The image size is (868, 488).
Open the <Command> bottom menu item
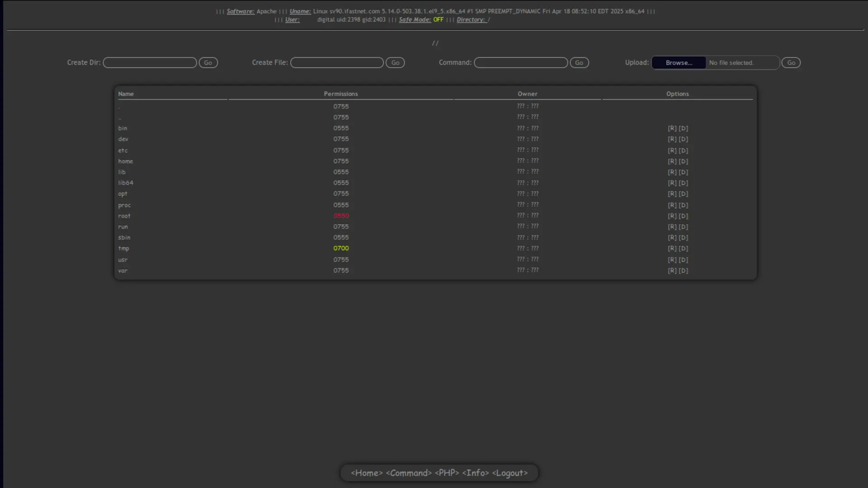pyautogui.click(x=409, y=473)
